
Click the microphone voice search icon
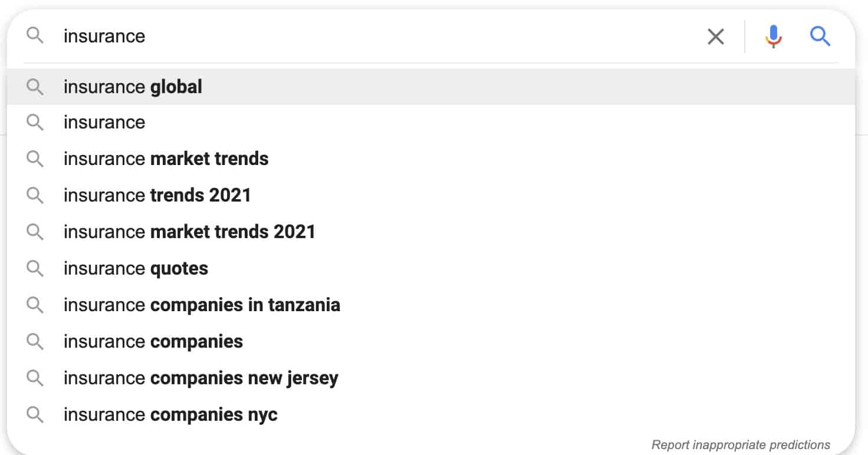pyautogui.click(x=773, y=36)
